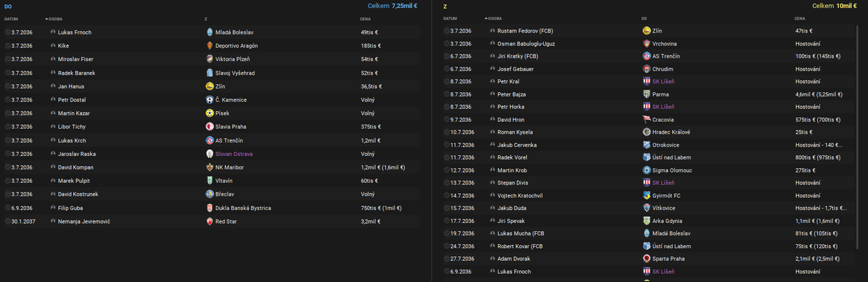Viewport: 868px width, 282px height.
Task: Click the Sigma Olomouc club badge
Action: click(646, 170)
